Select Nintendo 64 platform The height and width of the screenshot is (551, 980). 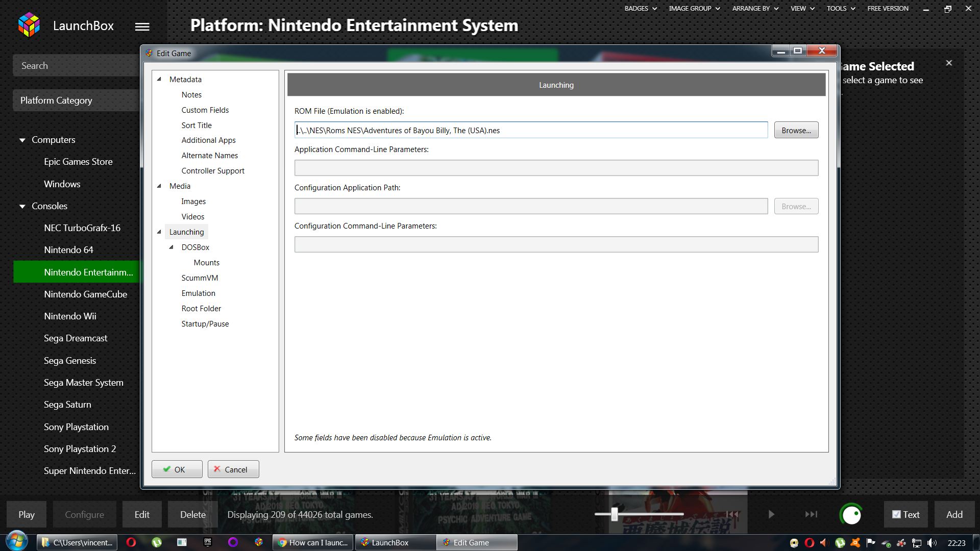click(68, 249)
